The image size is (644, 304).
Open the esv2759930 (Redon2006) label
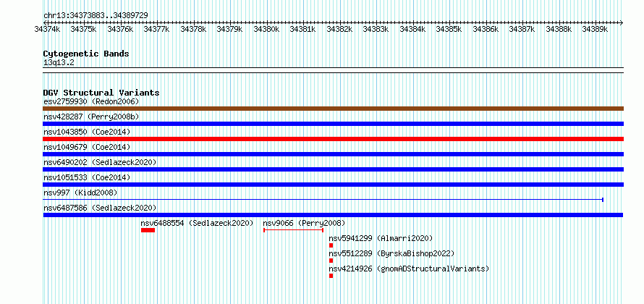(91, 101)
